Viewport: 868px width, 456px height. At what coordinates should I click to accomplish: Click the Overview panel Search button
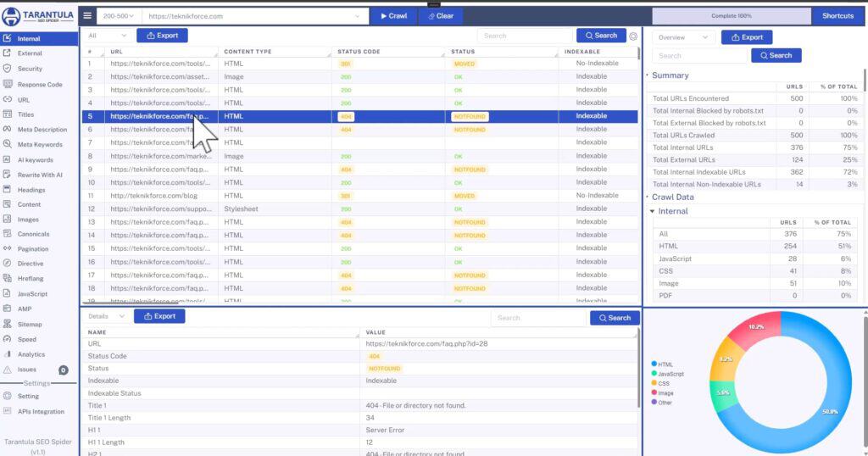click(x=776, y=55)
